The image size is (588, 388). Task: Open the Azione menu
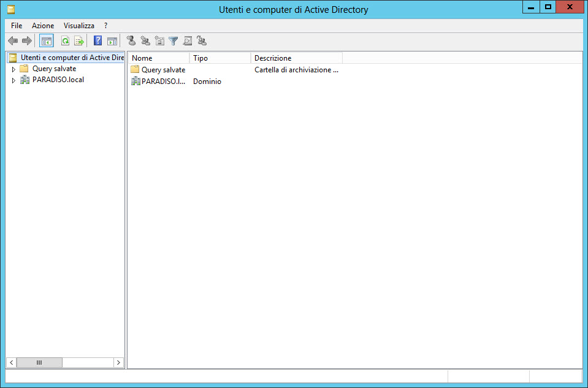(43, 26)
